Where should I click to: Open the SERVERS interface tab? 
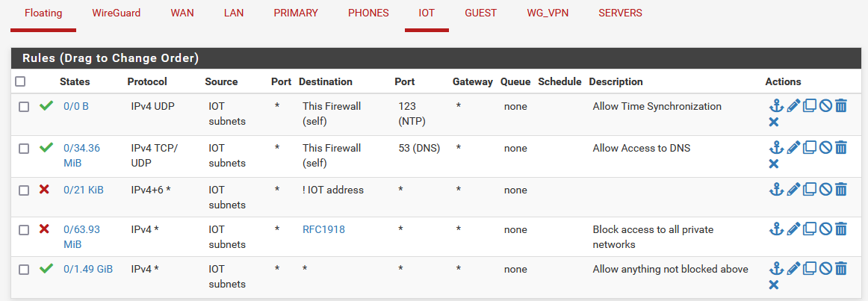click(620, 13)
